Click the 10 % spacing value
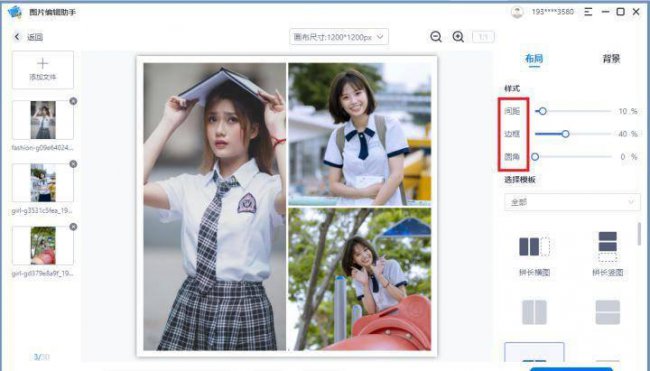This screenshot has width=650, height=371. [628, 111]
